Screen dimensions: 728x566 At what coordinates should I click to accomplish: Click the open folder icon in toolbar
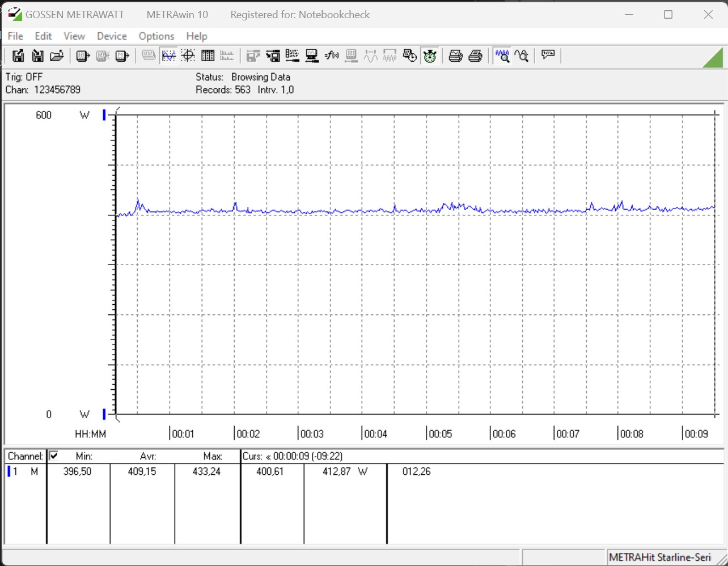[x=57, y=56]
